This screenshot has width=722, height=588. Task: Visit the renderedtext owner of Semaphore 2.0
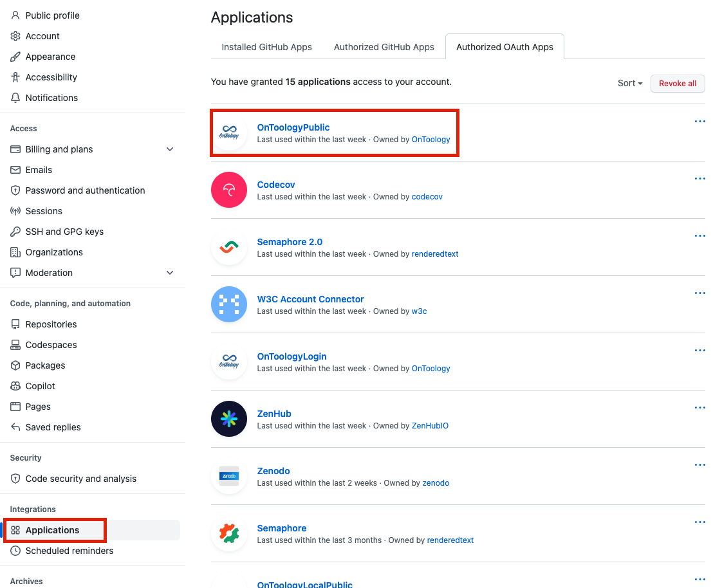[x=434, y=253]
